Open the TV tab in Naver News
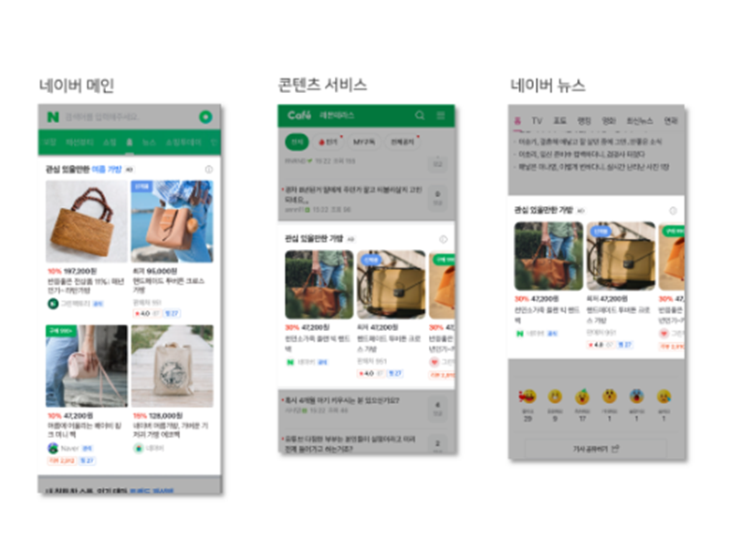This screenshot has height=560, width=733. pos(537,121)
